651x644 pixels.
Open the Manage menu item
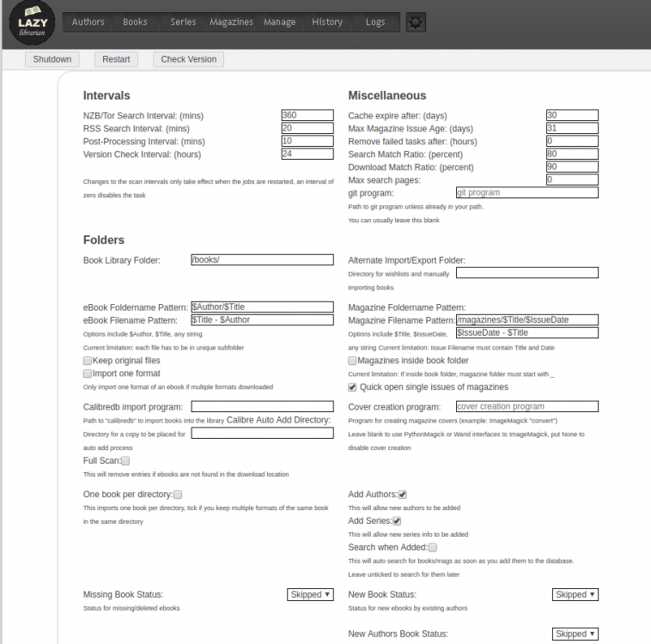click(x=279, y=22)
